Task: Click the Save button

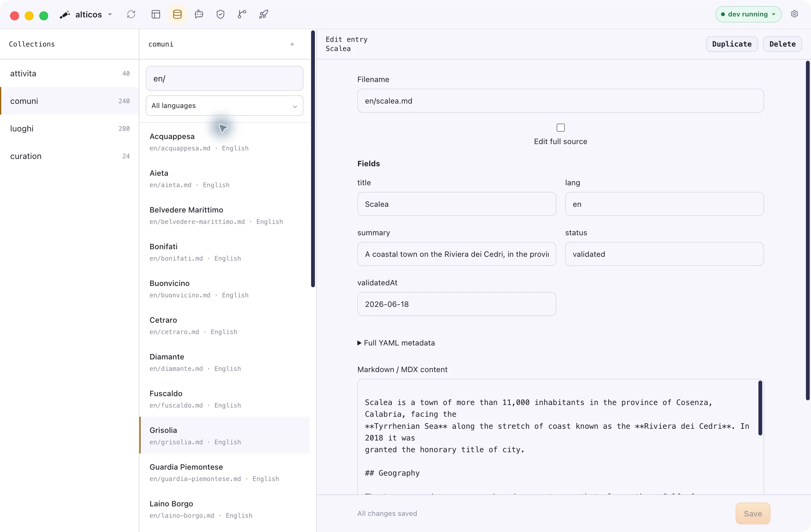Action: pyautogui.click(x=753, y=513)
